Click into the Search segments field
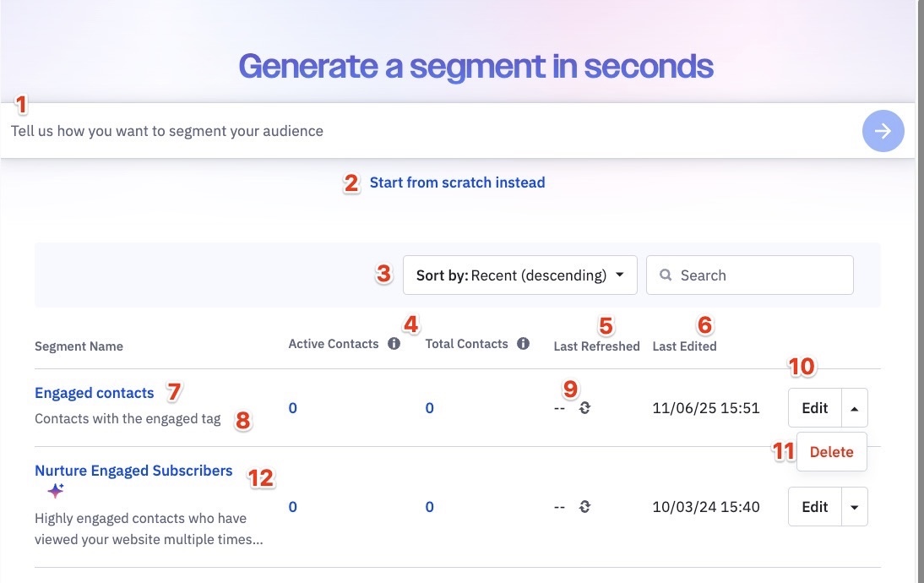Screen dimensions: 924x583 pos(749,275)
